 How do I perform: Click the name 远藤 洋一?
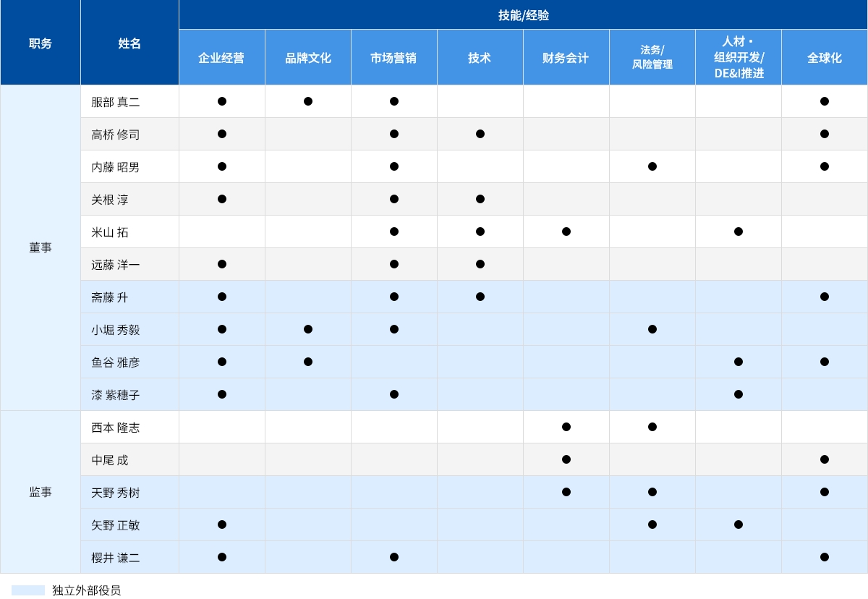coord(116,265)
